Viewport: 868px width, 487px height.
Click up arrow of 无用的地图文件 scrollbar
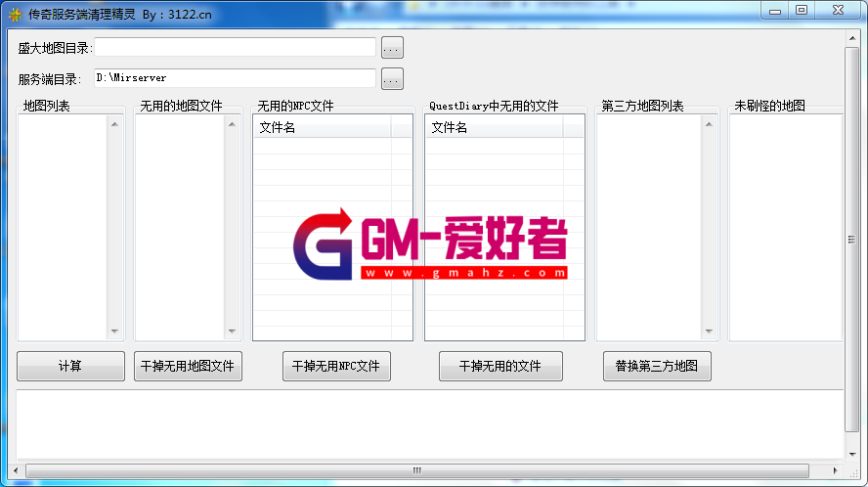[232, 124]
